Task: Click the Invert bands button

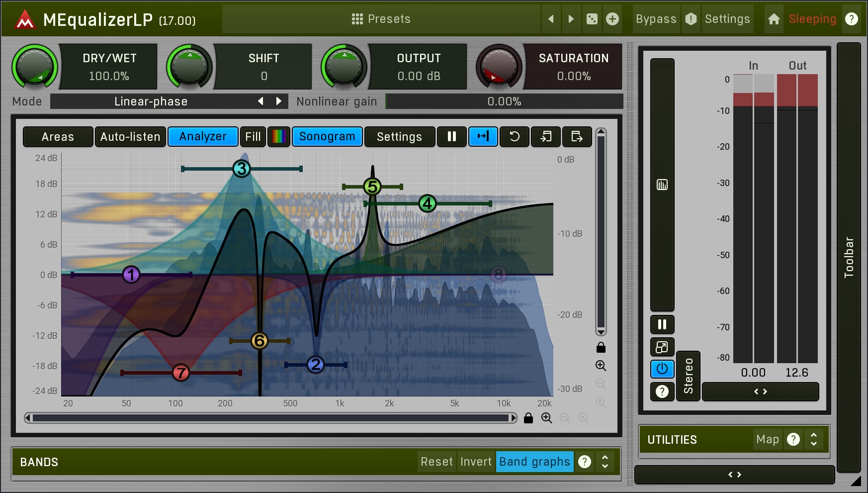Action: click(475, 462)
